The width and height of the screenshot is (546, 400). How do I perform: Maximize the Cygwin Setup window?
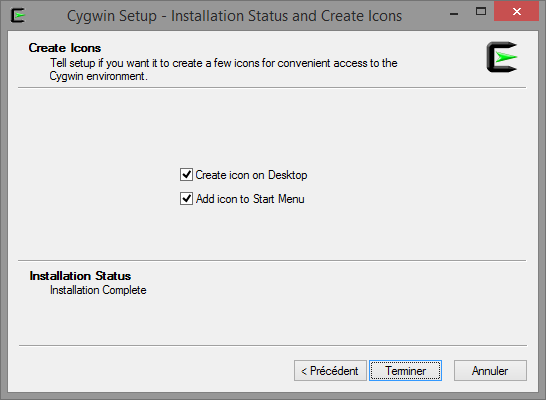tap(481, 12)
